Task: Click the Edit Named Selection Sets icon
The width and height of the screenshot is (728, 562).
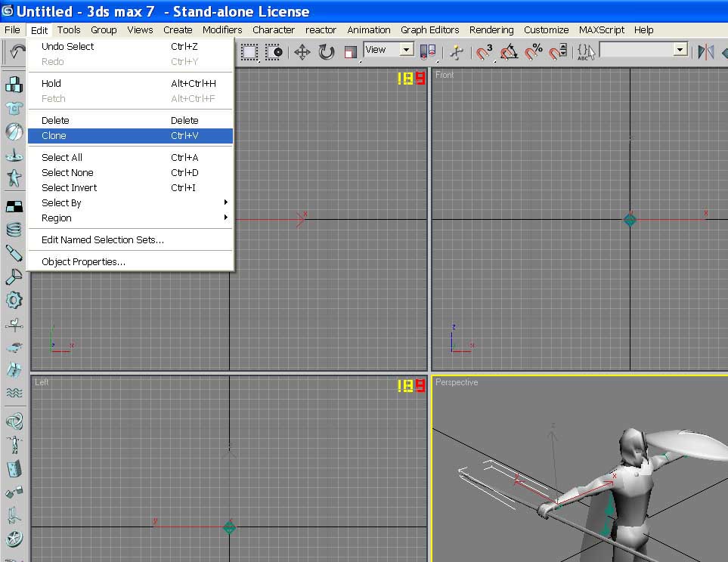Action: coord(586,52)
